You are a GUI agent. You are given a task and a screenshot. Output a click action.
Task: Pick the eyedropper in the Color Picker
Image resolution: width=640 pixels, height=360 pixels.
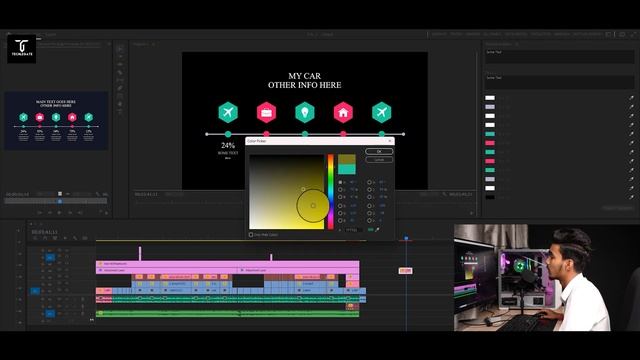click(377, 230)
